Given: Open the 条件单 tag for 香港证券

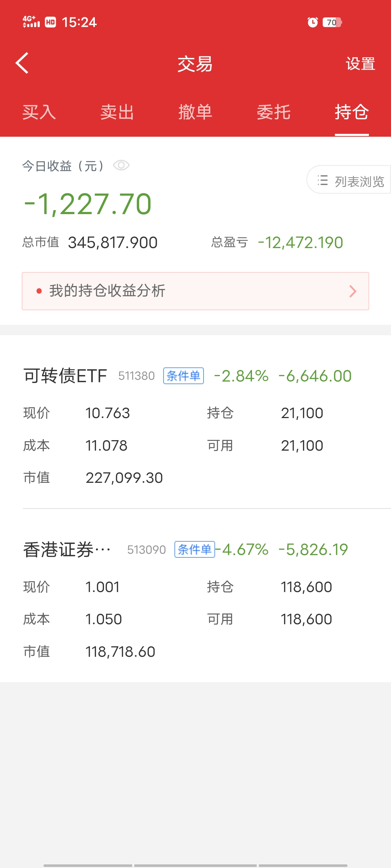Looking at the screenshot, I should click(195, 549).
